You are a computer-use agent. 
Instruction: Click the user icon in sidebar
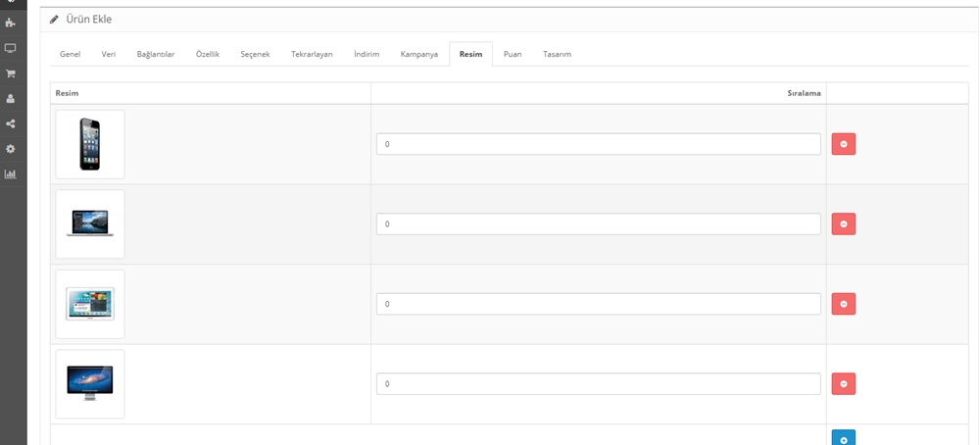[x=11, y=99]
